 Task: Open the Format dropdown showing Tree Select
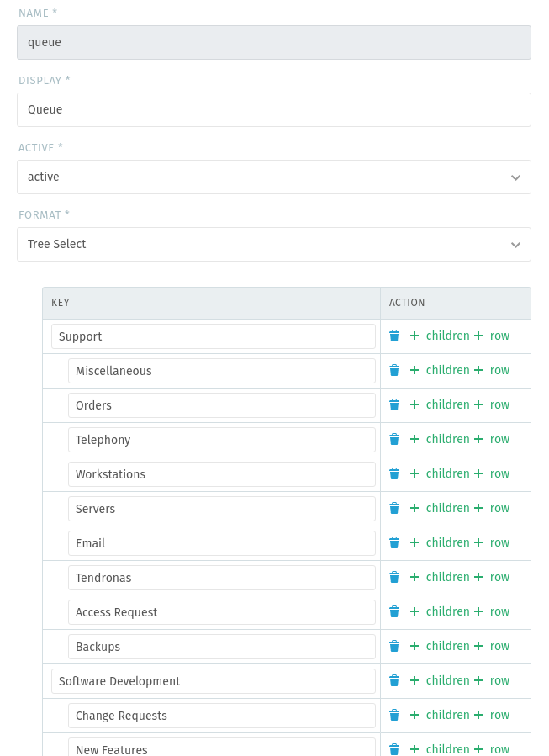274,245
